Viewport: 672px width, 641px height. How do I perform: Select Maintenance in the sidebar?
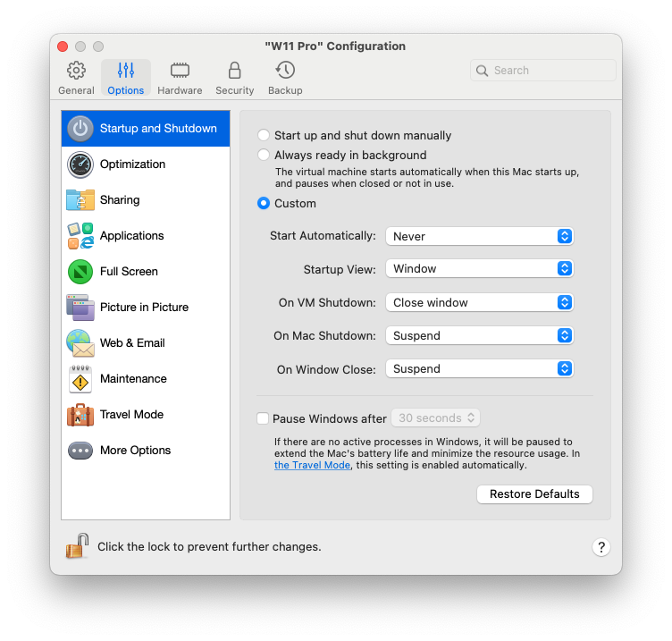[146, 379]
